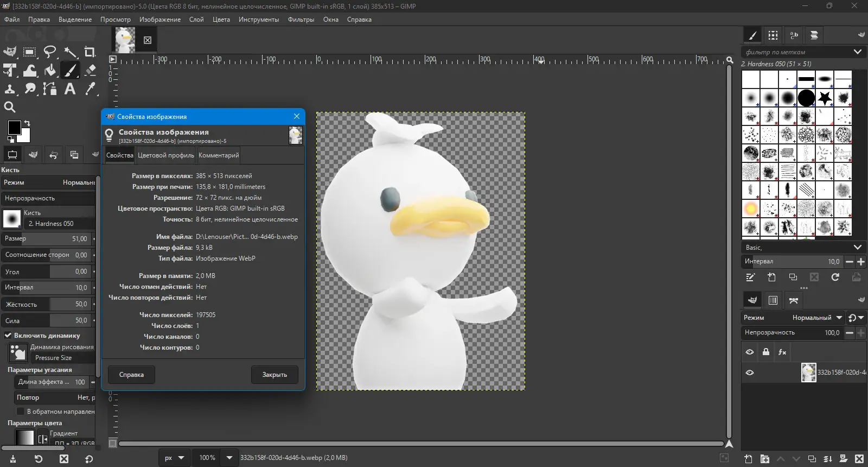Image resolution: width=868 pixels, height=467 pixels.
Task: Open the 'Фильтры' menu
Action: (301, 20)
